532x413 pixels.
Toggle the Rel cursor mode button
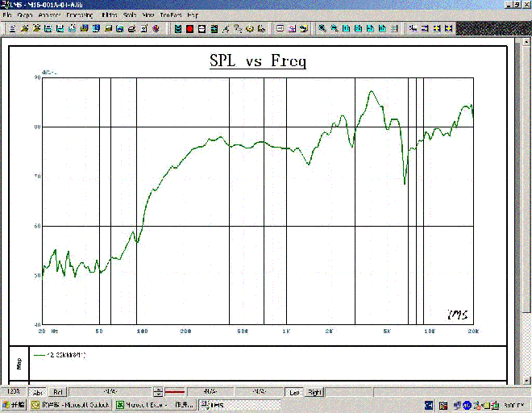coord(58,392)
